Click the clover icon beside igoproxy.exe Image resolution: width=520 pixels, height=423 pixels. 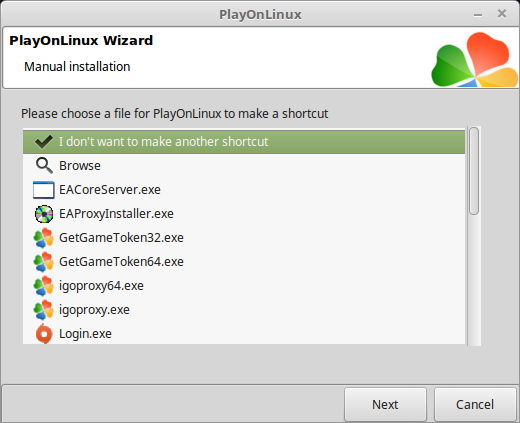(x=44, y=310)
